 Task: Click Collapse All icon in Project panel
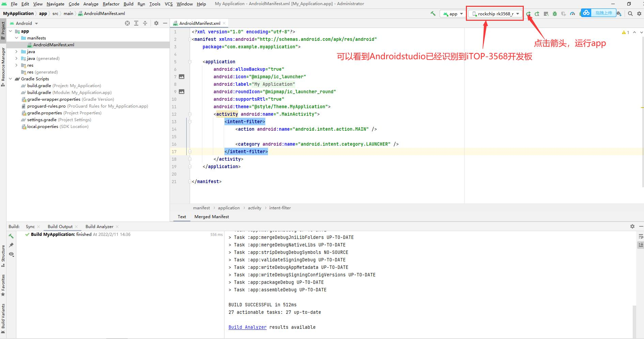coord(145,23)
